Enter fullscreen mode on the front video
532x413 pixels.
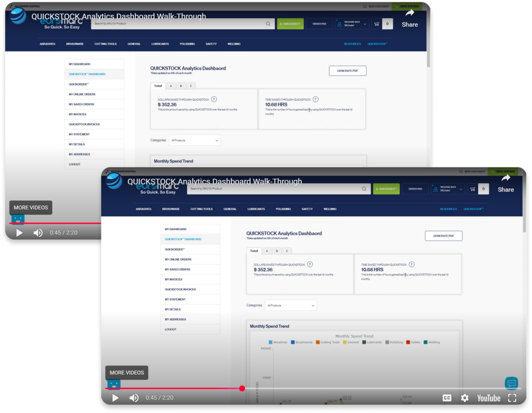tap(512, 398)
